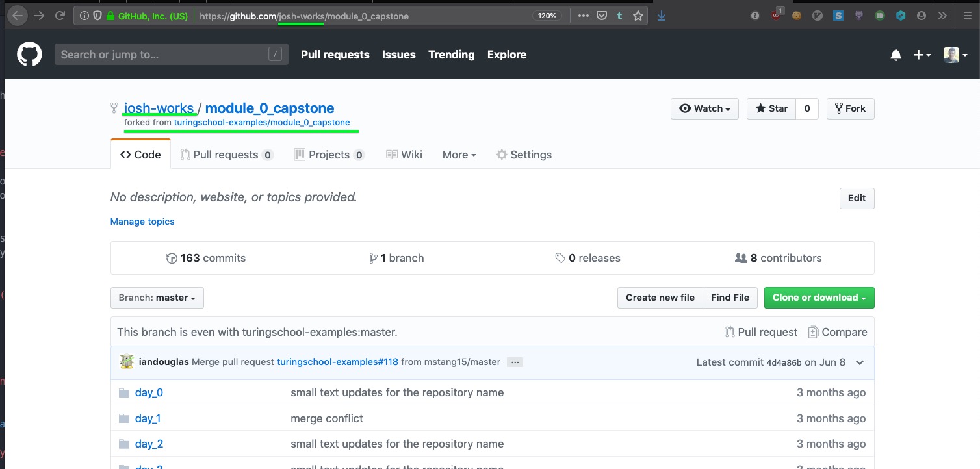
Task: Open iandouglas author link
Action: coord(164,362)
